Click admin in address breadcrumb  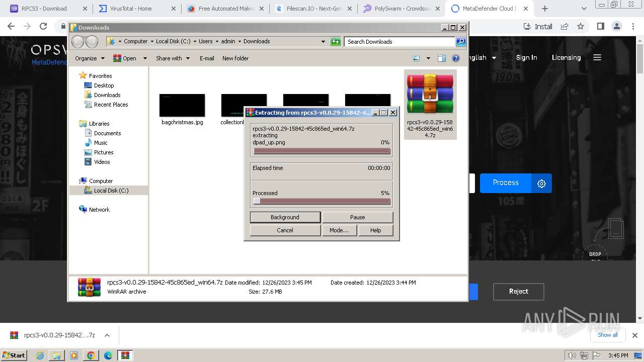click(x=228, y=42)
